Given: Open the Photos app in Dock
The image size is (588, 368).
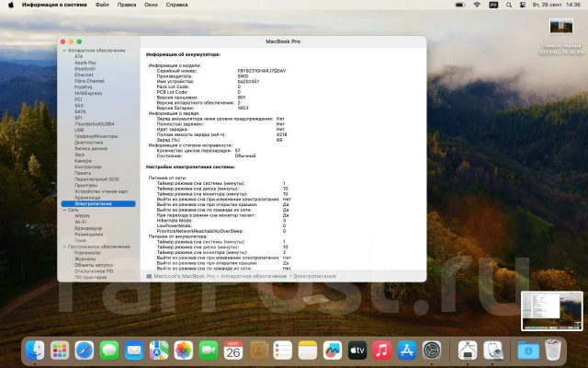Looking at the screenshot, I should (x=184, y=351).
